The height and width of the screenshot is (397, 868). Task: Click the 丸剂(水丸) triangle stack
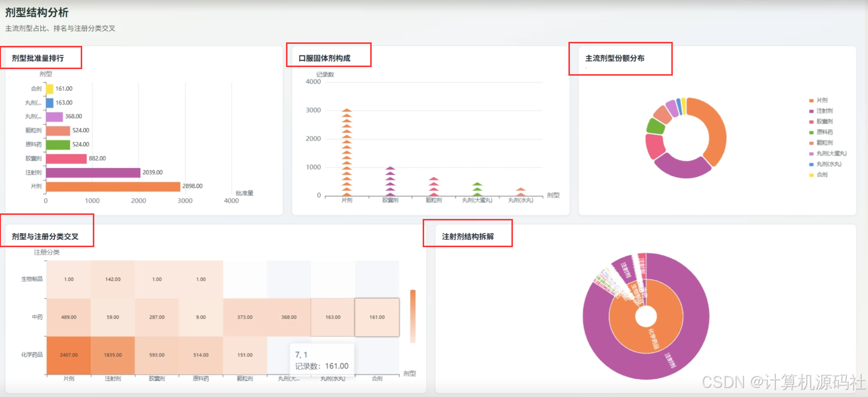520,192
